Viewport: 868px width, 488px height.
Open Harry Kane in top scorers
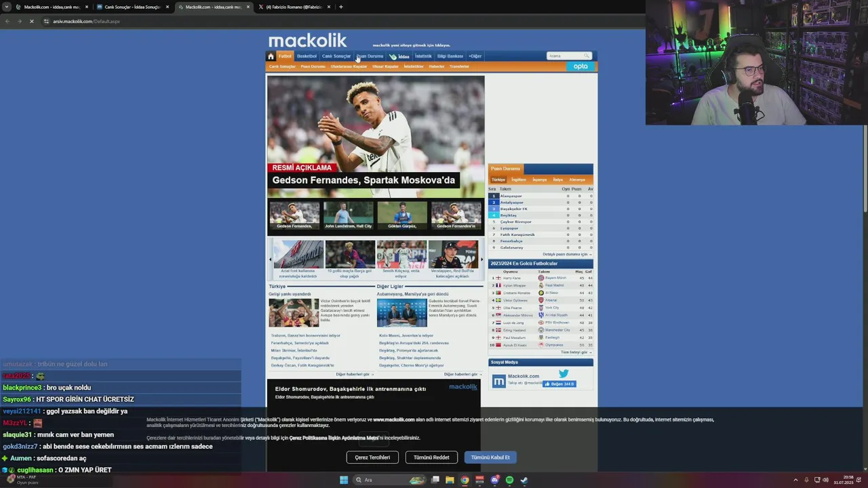click(x=512, y=278)
